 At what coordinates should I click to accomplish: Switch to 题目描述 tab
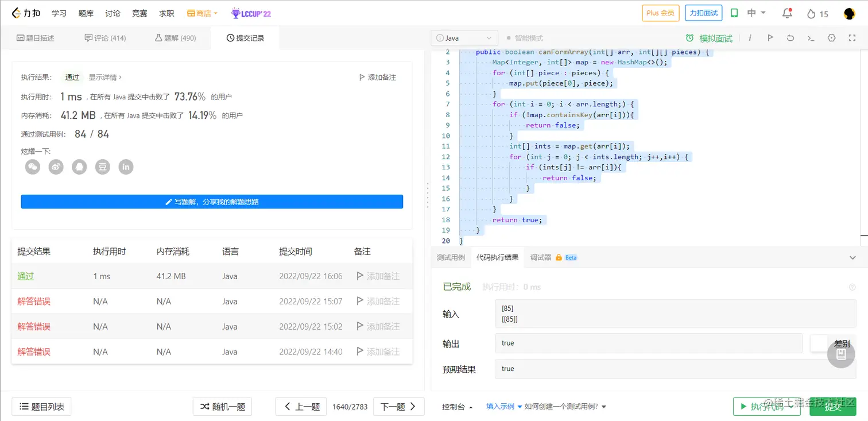tap(36, 38)
